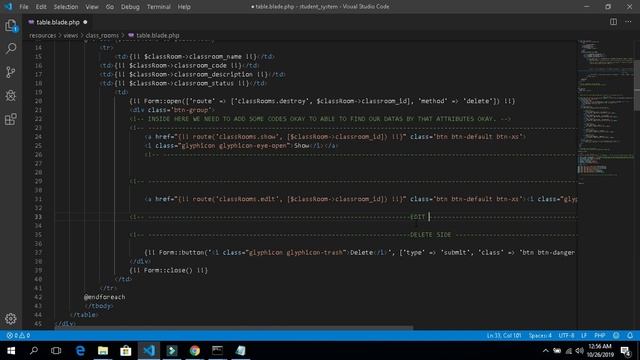Screen dimensions: 640x360
Task: Click the VS Code logo icon in title bar
Action: (8, 7)
